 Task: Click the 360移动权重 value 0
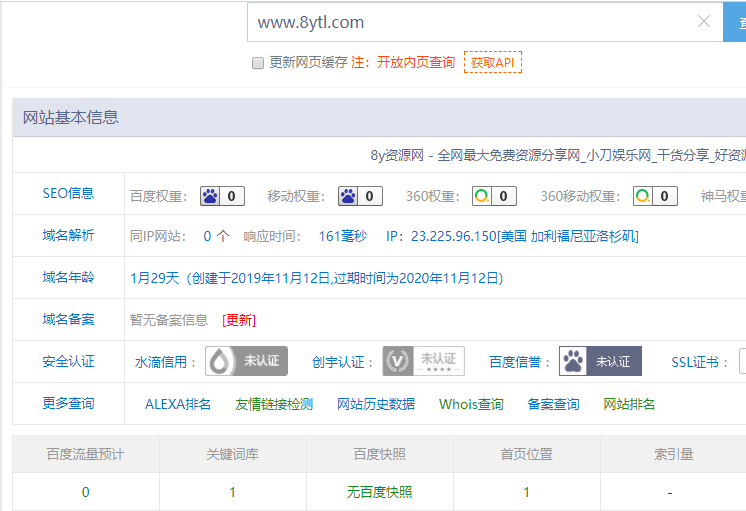coord(665,196)
